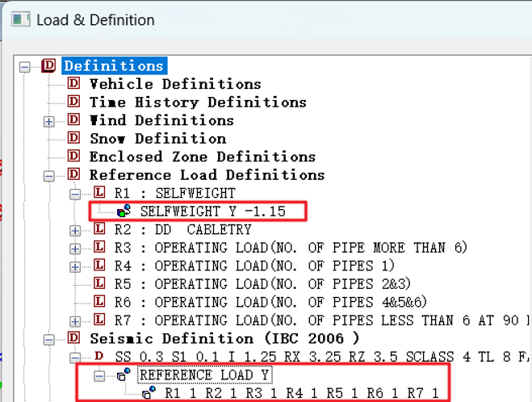Expand the R4 operating load node
The width and height of the screenshot is (532, 402).
(75, 267)
